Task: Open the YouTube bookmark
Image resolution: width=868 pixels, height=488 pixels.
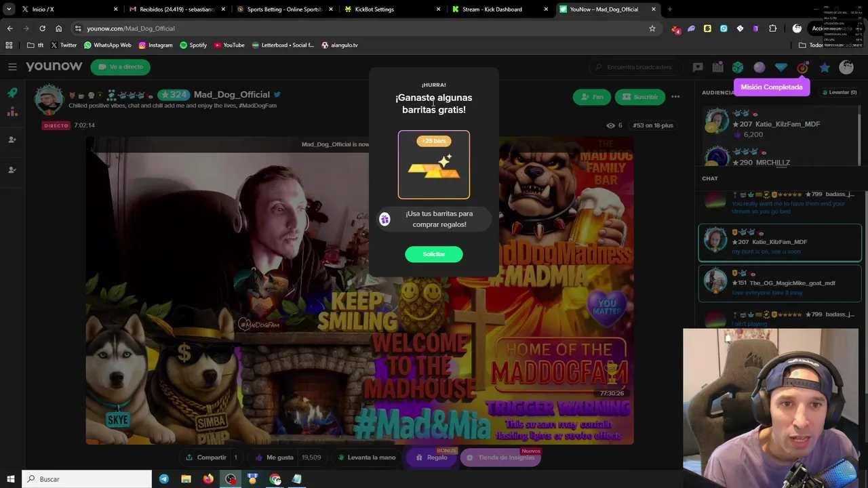Action: pyautogui.click(x=229, y=45)
